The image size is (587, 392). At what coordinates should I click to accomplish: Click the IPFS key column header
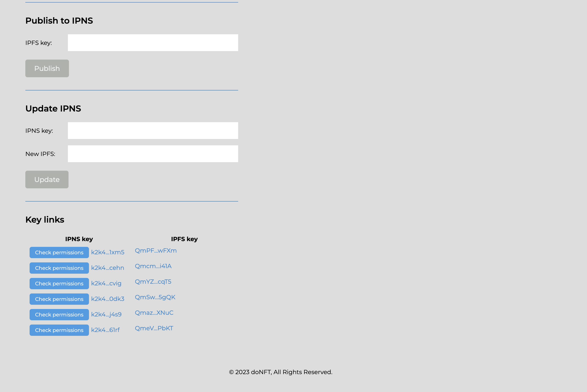tap(184, 238)
